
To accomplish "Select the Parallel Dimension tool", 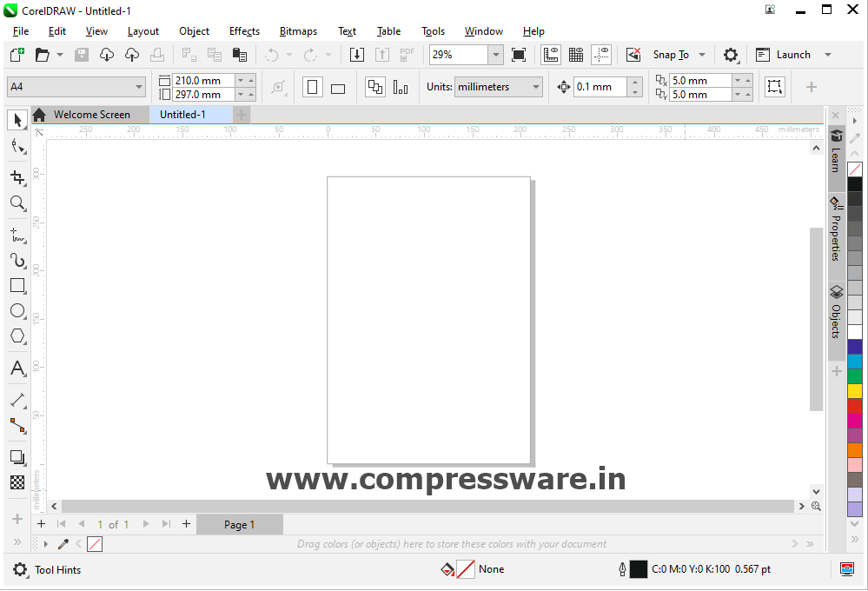I will [17, 400].
